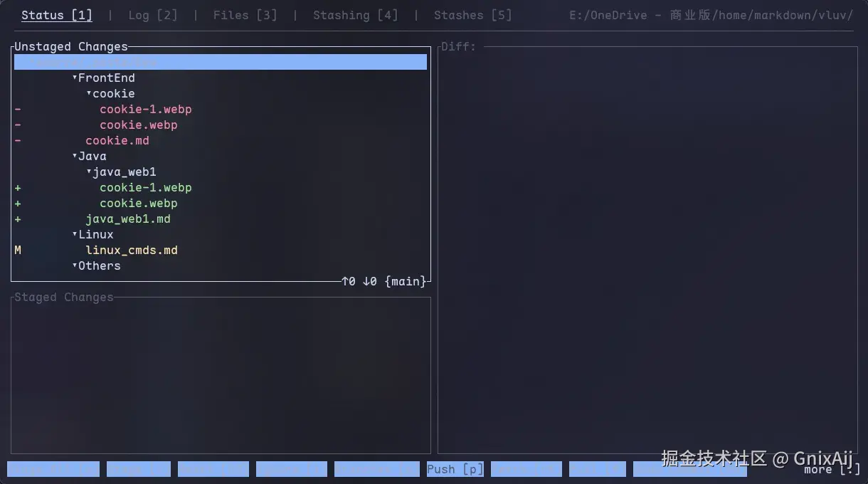Open the Stashing [4] tab
Screen dimensions: 868x484
(x=355, y=15)
